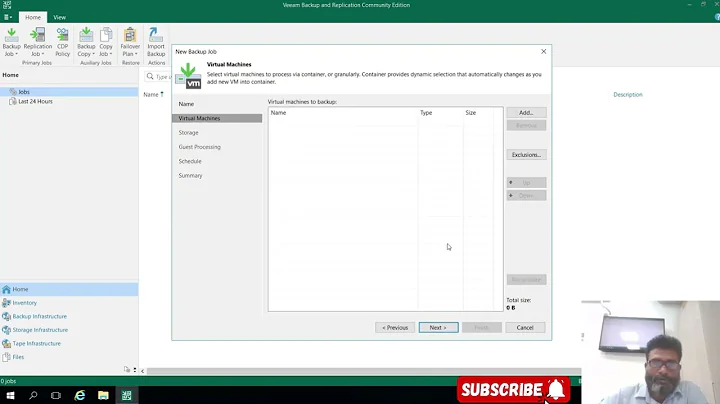Click the Name column header in jobs list
The width and height of the screenshot is (720, 404).
(151, 95)
